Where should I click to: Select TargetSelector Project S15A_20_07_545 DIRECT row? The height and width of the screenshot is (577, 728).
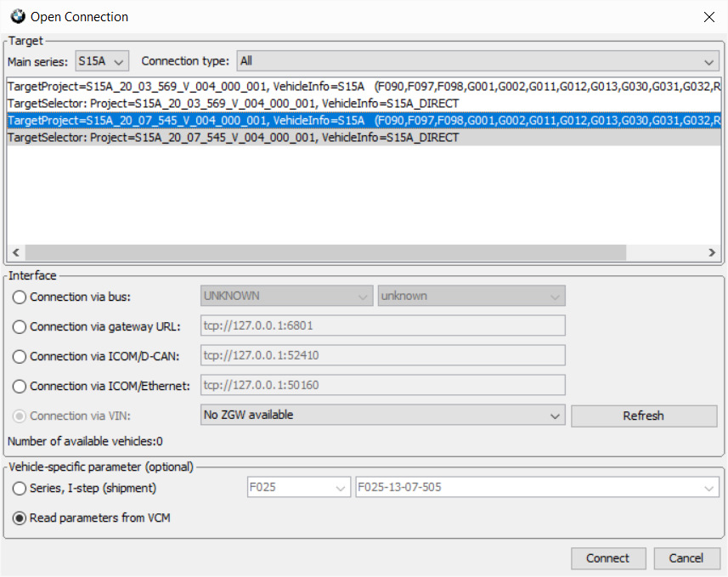coord(364,138)
